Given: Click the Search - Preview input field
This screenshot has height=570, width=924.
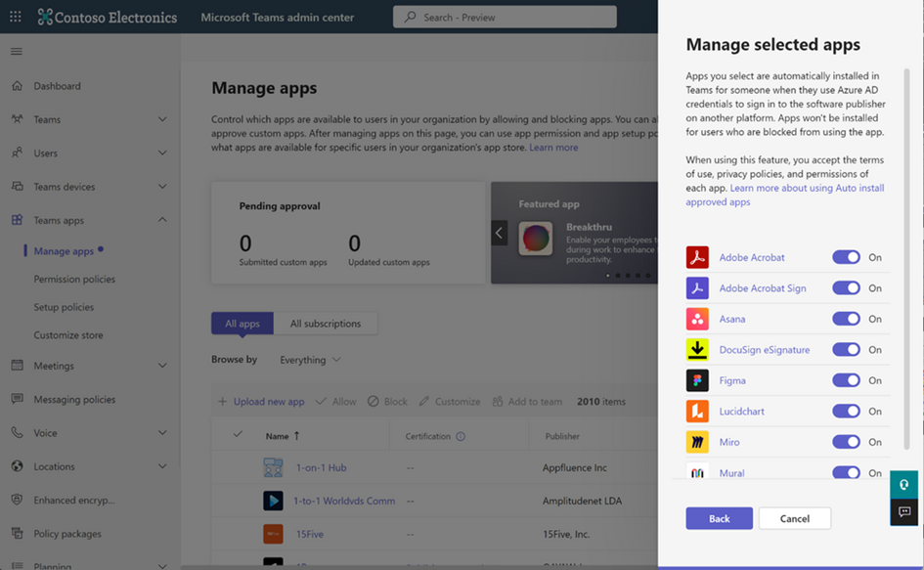Looking at the screenshot, I should coord(505,17).
